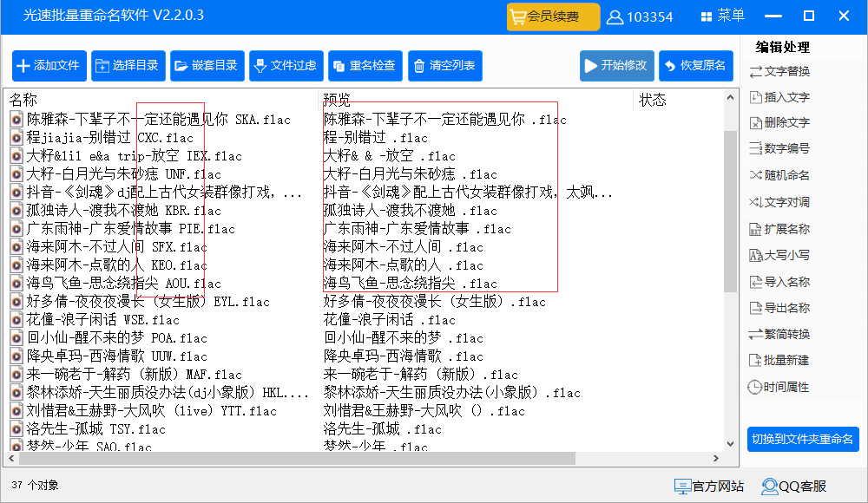Select file 程jiajia-别错过 CXC.flac
The width and height of the screenshot is (868, 503).
(x=109, y=138)
